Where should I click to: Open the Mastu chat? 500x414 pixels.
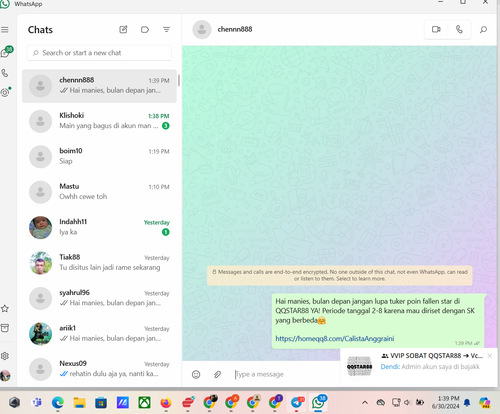click(x=99, y=192)
